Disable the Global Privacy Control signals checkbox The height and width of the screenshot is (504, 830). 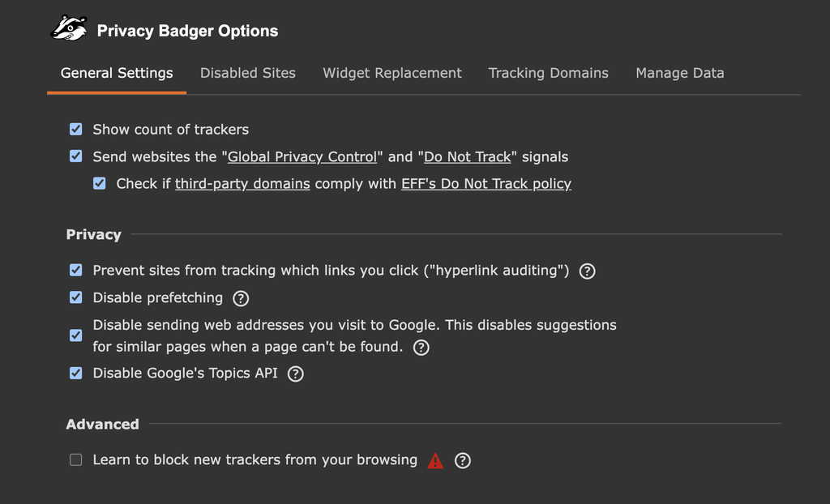(x=75, y=156)
